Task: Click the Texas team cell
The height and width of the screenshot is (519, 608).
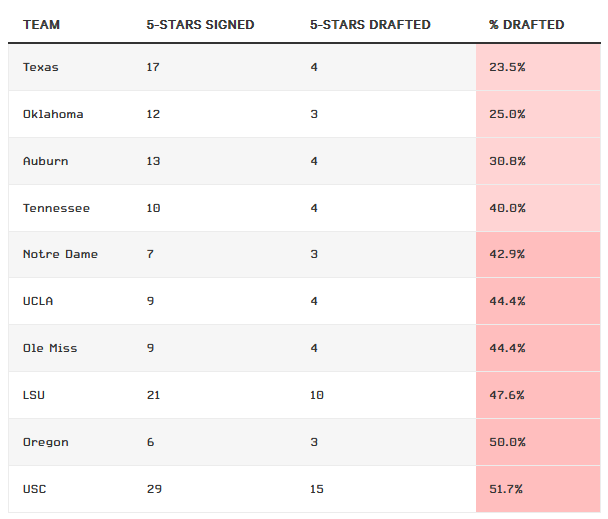Action: [x=41, y=67]
